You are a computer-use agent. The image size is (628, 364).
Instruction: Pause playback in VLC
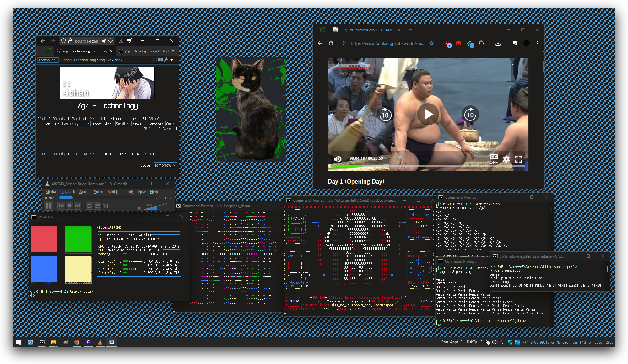[x=49, y=206]
